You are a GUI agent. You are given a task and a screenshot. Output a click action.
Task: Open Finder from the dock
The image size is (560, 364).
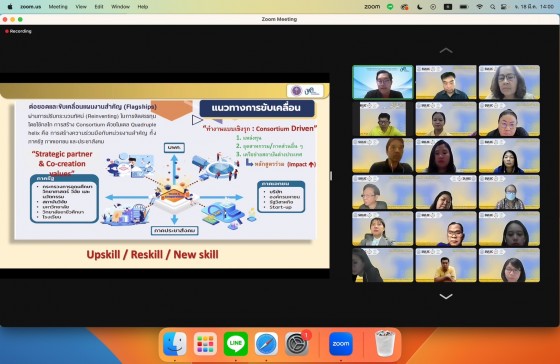[x=175, y=344]
